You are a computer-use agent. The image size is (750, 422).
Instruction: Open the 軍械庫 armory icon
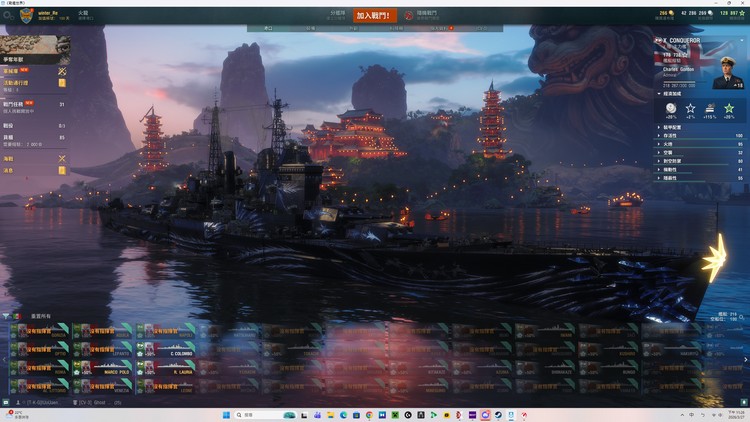[62, 72]
